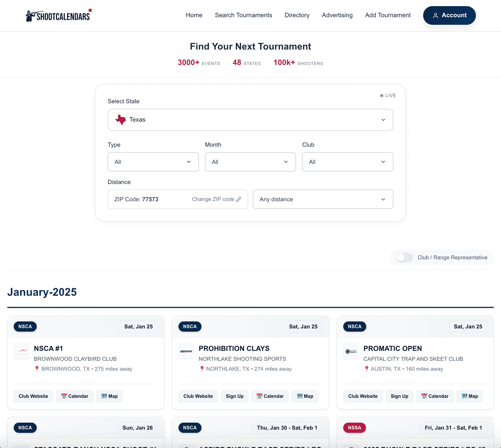This screenshot has width=501, height=448.
Task: Open Add Tournament in the navigation
Action: point(388,15)
